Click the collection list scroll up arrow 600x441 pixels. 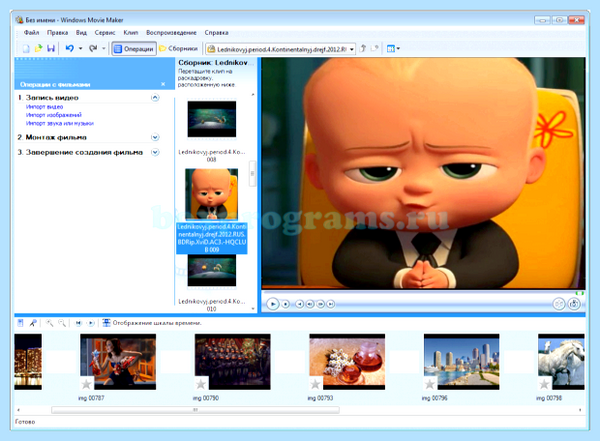point(253,95)
